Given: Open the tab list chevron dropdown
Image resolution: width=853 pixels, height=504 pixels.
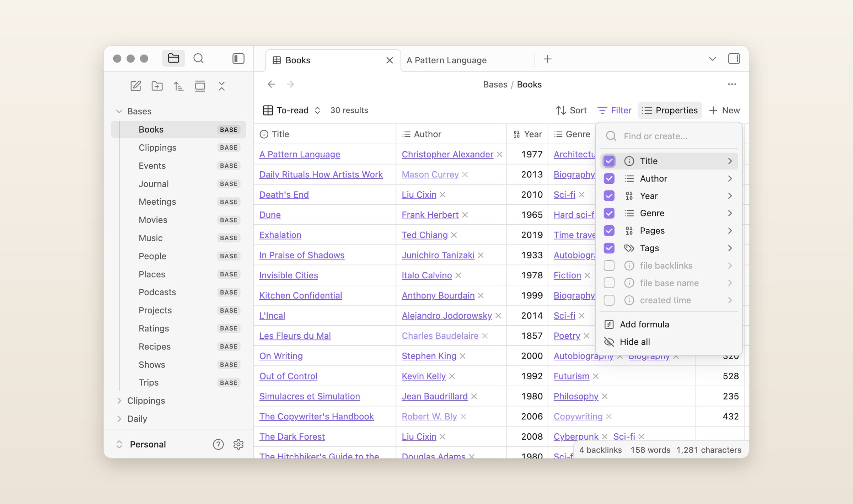Looking at the screenshot, I should (712, 59).
